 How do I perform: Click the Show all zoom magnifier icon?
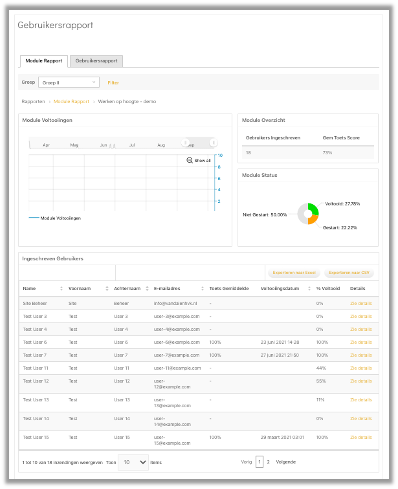(x=189, y=160)
